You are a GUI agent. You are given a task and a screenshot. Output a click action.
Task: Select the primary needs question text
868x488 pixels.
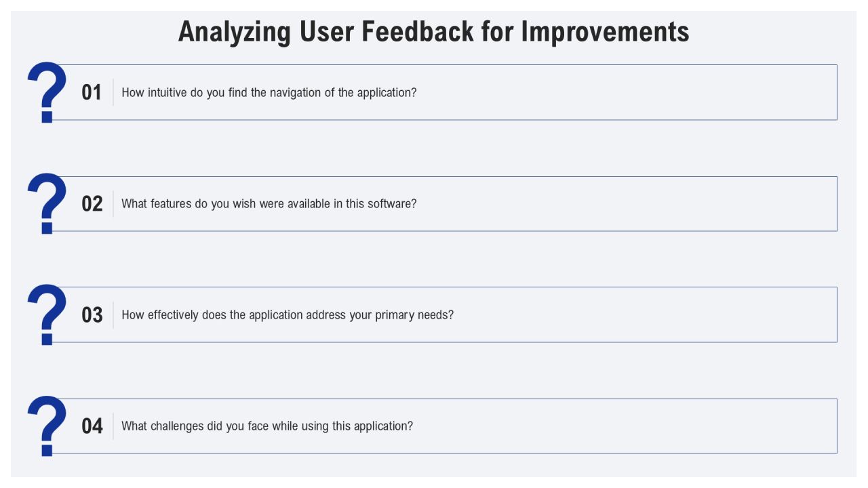pyautogui.click(x=288, y=315)
